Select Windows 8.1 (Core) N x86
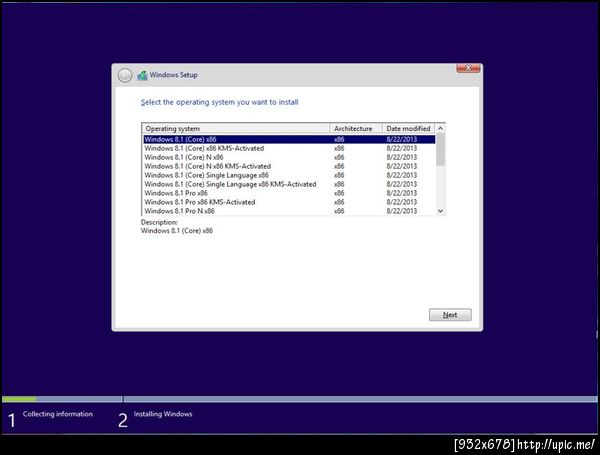Image resolution: width=600 pixels, height=455 pixels. (289, 157)
